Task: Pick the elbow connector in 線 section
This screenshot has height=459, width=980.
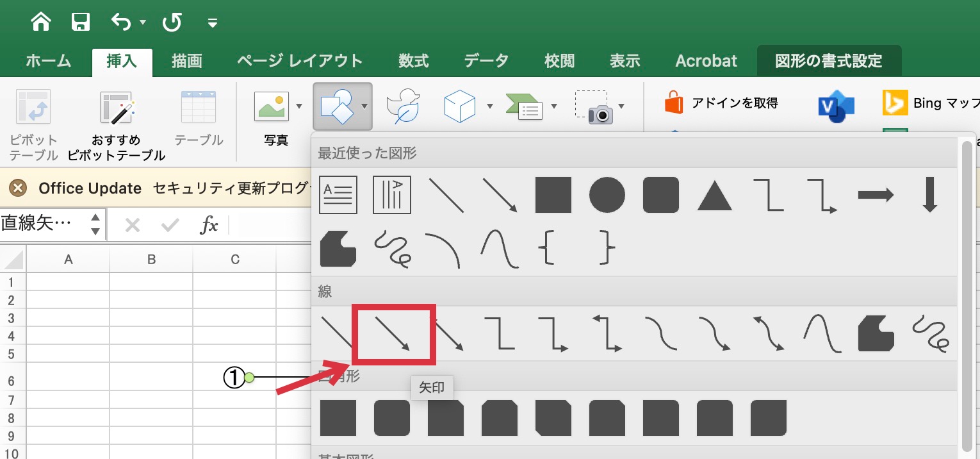Action: pos(500,333)
